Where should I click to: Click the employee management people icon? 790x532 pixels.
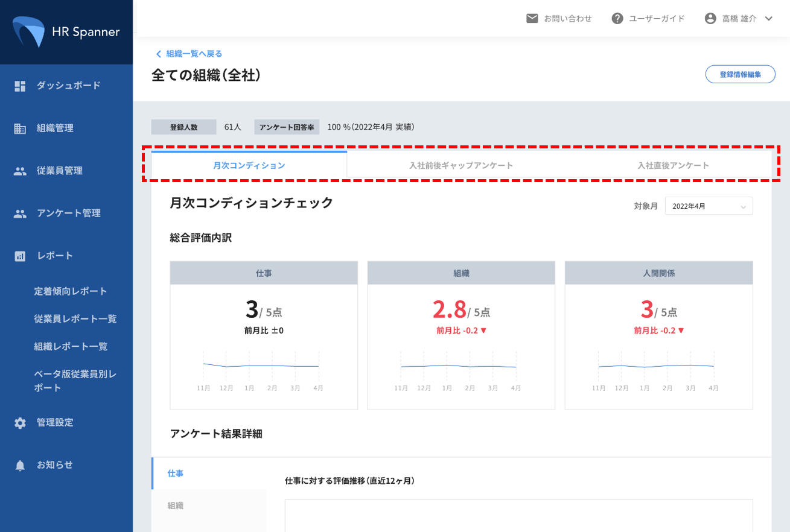20,171
